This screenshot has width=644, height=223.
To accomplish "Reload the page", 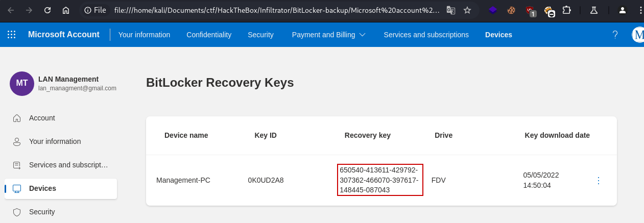I will [x=47, y=10].
